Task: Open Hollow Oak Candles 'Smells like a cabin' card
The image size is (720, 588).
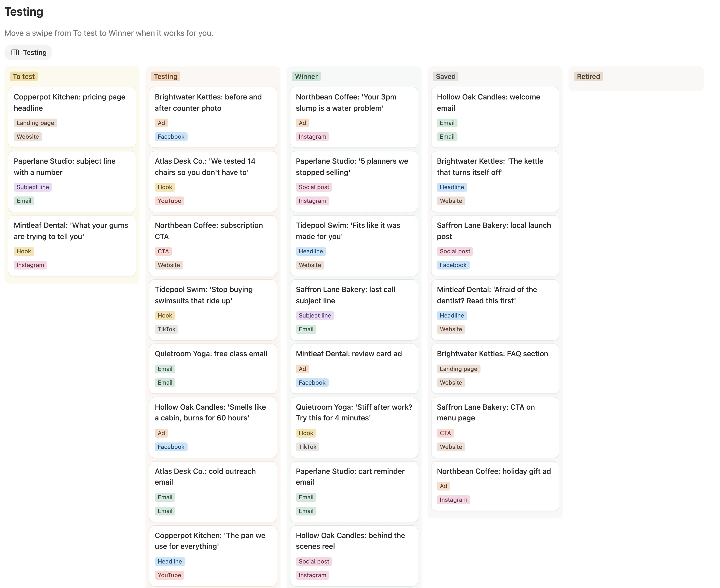Action: pyautogui.click(x=213, y=428)
